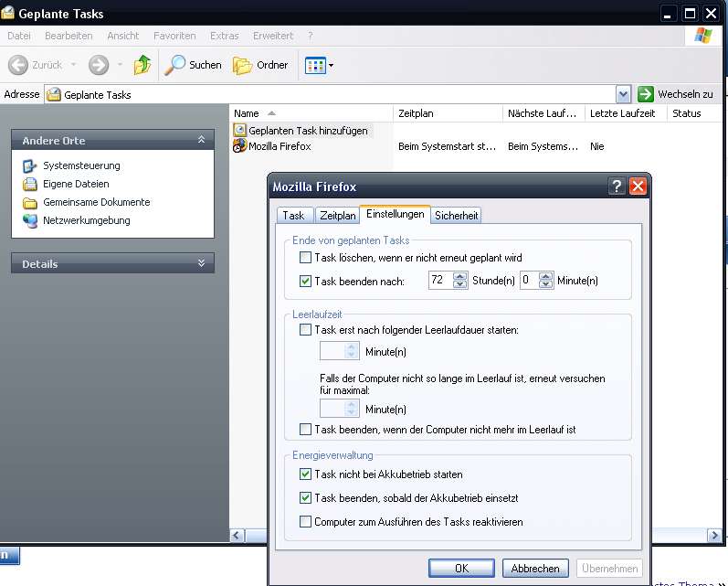The image size is (728, 586).
Task: Open the Extras menu
Action: pos(225,36)
